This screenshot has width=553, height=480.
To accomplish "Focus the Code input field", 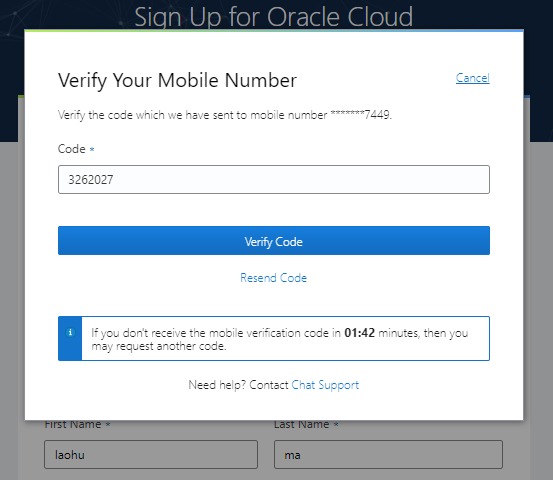I will click(x=274, y=180).
